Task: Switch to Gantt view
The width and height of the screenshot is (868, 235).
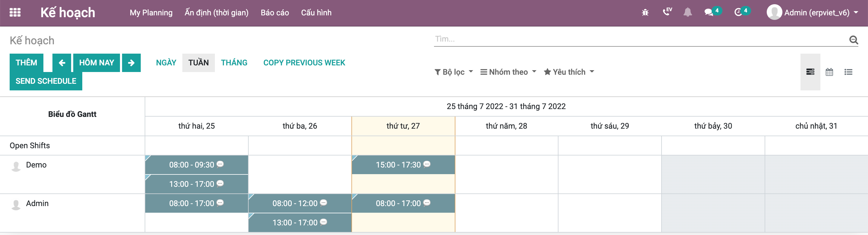Action: [x=810, y=72]
